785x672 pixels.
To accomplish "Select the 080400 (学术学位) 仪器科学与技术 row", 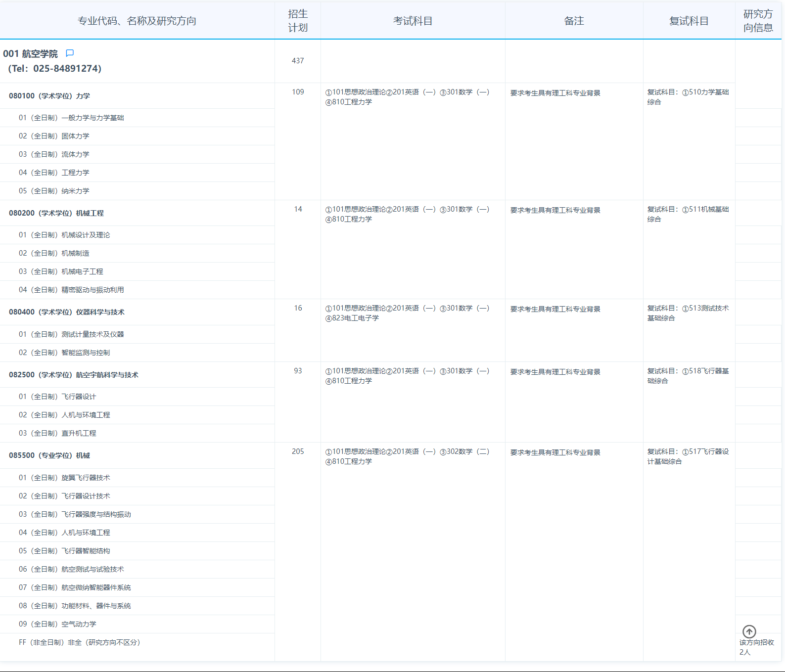I will 137,312.
